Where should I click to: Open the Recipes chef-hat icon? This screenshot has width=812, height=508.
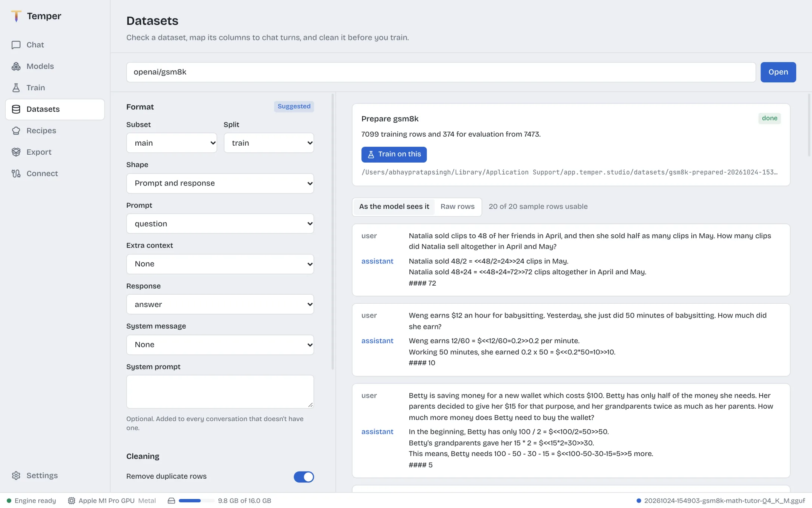[x=16, y=131]
